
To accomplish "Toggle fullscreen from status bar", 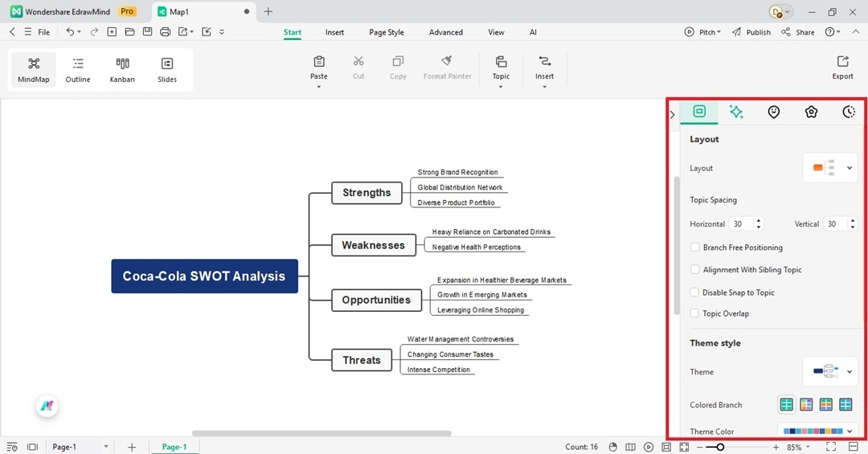I will (831, 447).
